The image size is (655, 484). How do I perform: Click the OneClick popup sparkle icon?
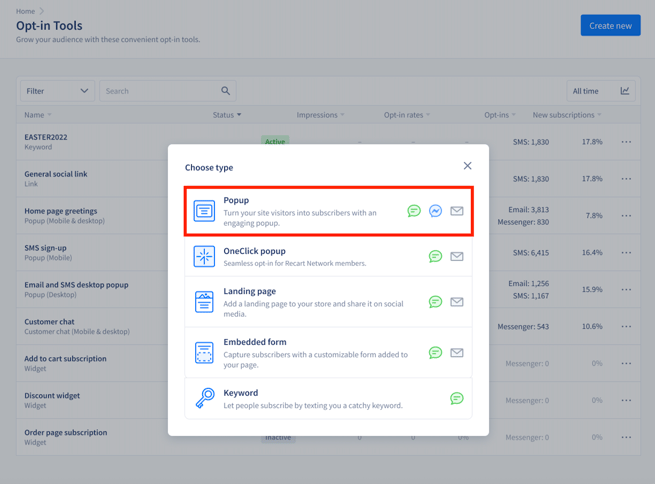click(x=204, y=256)
